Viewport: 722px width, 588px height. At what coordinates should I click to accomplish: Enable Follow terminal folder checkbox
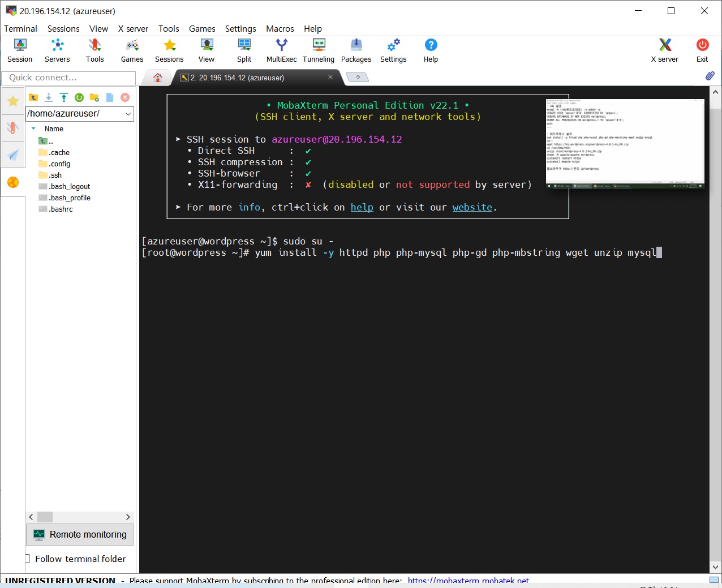tap(27, 559)
